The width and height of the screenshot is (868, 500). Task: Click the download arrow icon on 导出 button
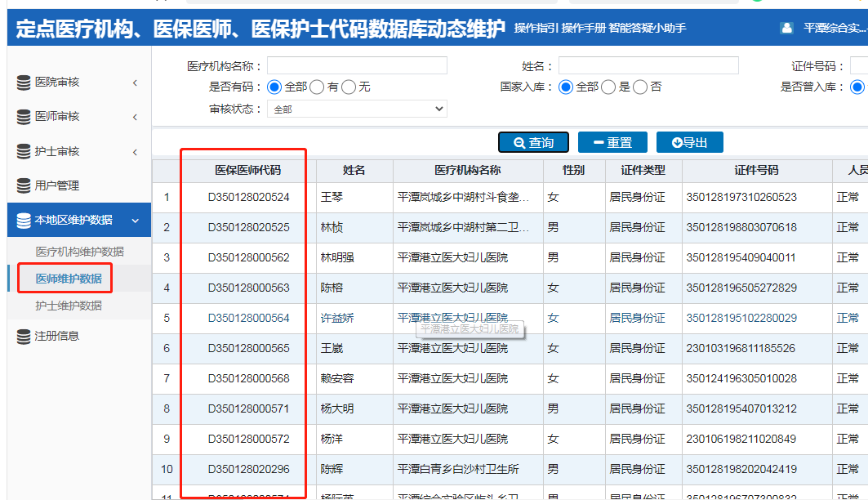point(676,142)
